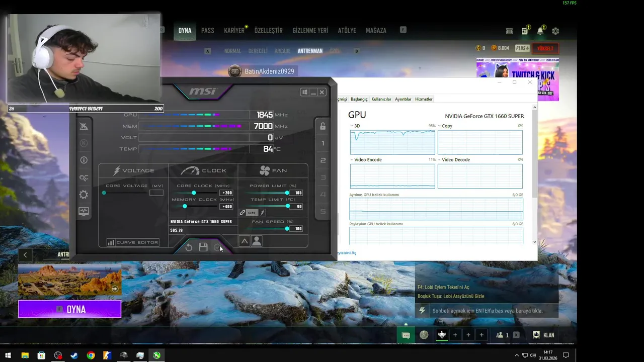This screenshot has width=644, height=362.
Task: Launch the OC Scanner icon in Afterburner
Action: (x=84, y=177)
